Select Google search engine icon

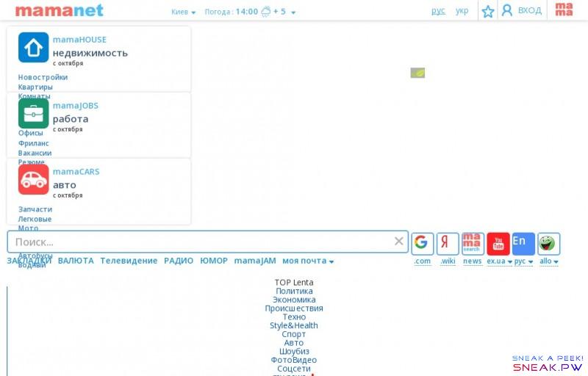[x=422, y=243]
